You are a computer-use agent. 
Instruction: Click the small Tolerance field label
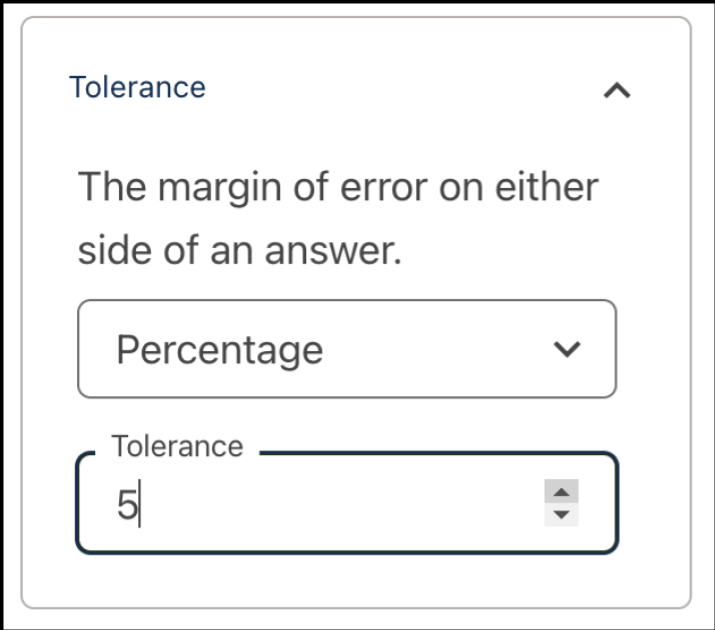[177, 446]
